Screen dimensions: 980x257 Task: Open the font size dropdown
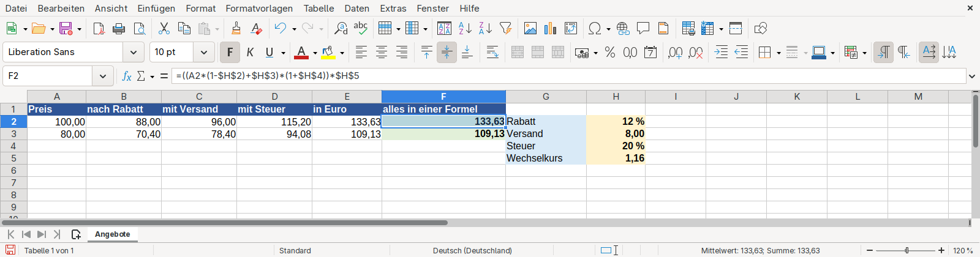click(203, 52)
